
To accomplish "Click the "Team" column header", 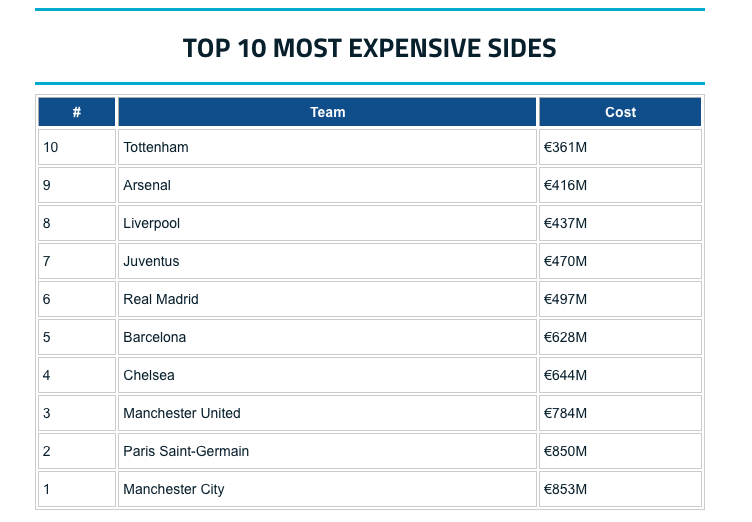I will pos(327,112).
